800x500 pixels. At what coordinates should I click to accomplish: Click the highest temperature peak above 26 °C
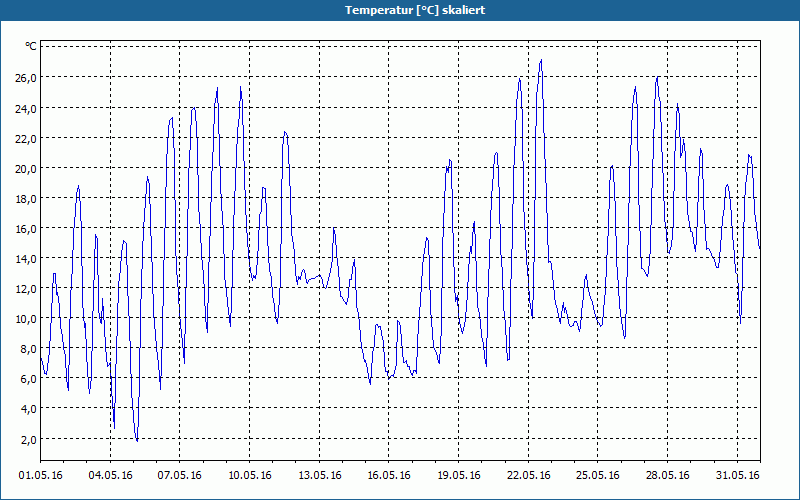click(541, 60)
